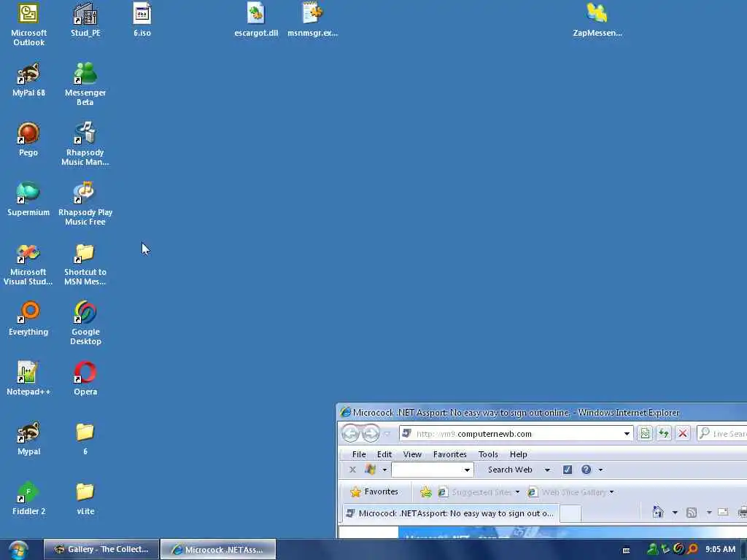This screenshot has width=747, height=560.
Task: Open a new tab in IE
Action: 570,514
